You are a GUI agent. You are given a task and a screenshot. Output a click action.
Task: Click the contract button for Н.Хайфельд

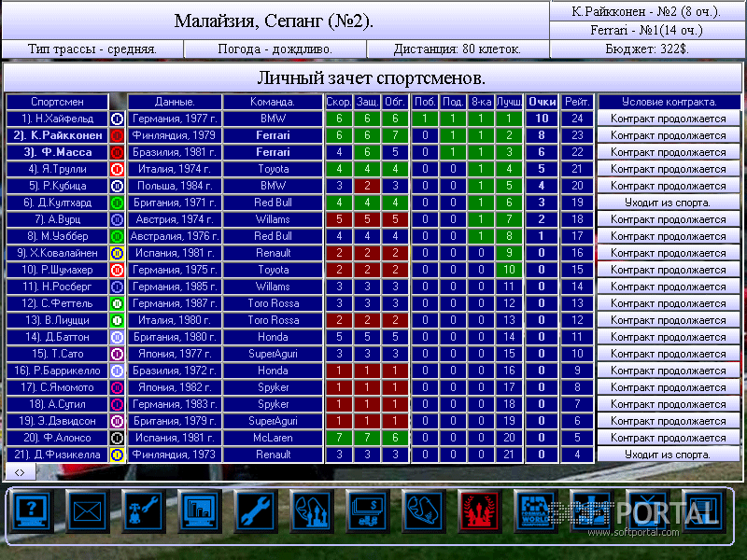click(669, 119)
